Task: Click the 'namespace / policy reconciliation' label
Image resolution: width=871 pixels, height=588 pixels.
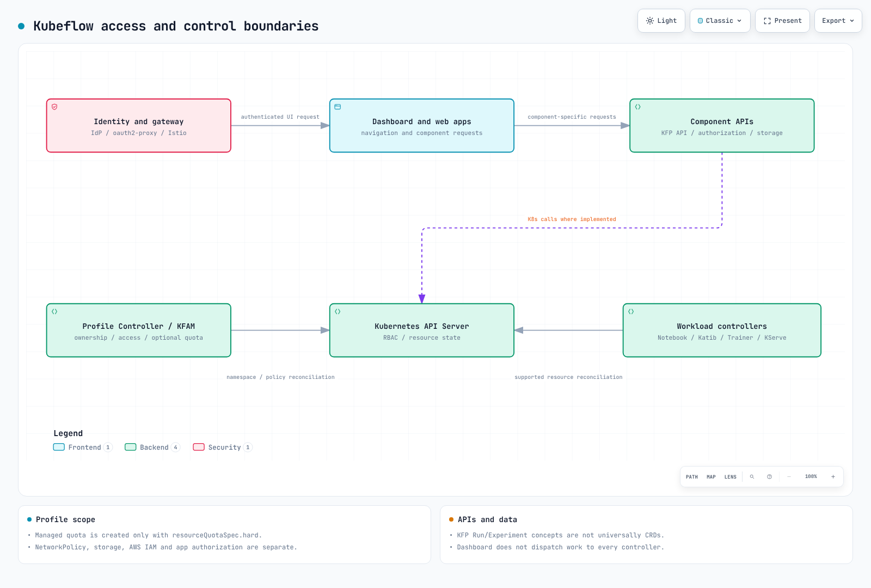Action: pyautogui.click(x=280, y=377)
